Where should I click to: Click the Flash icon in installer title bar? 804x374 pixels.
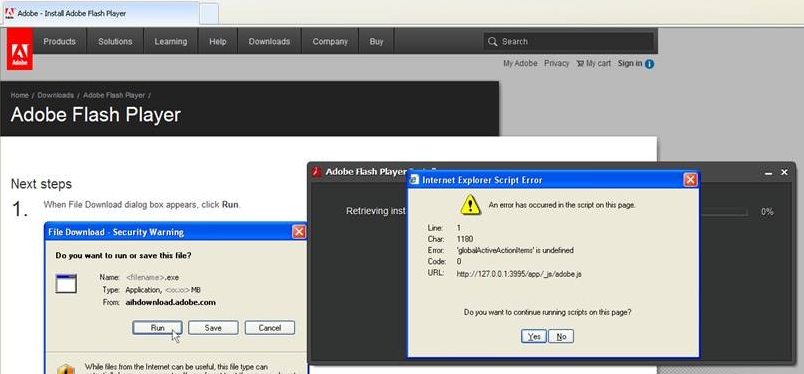[317, 172]
